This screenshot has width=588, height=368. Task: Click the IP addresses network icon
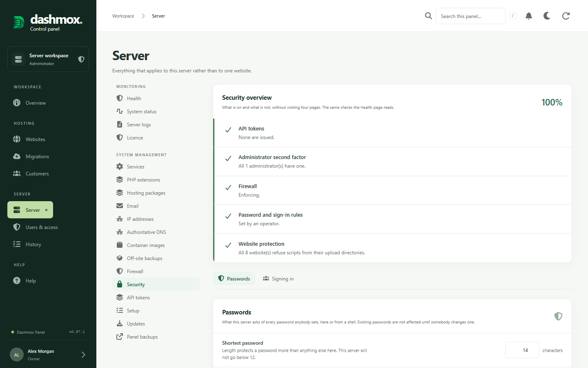tap(120, 219)
